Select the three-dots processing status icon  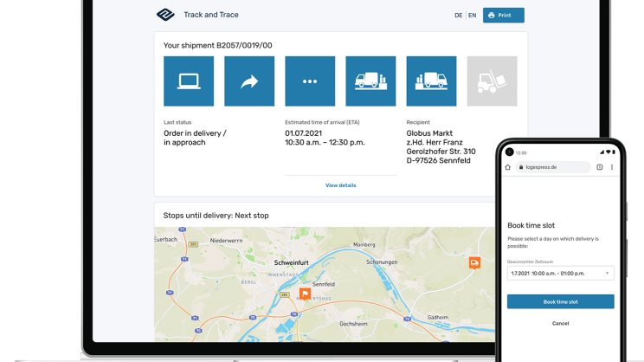pos(310,81)
